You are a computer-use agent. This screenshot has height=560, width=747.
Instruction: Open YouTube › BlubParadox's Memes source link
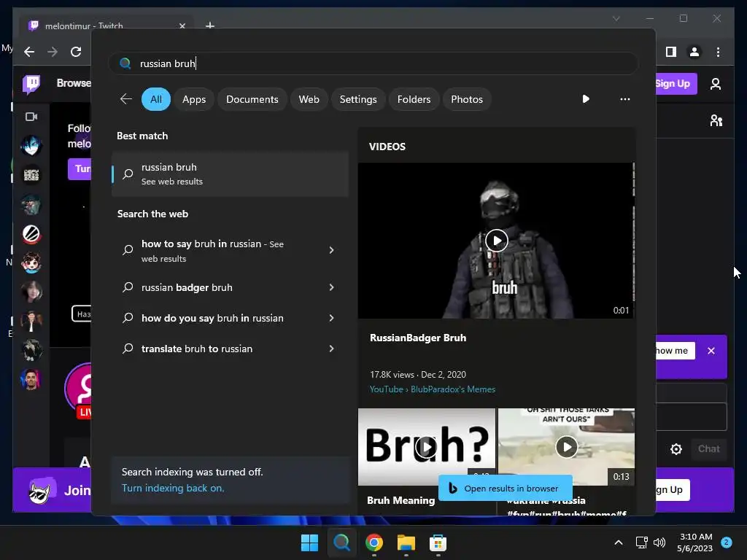coord(432,389)
